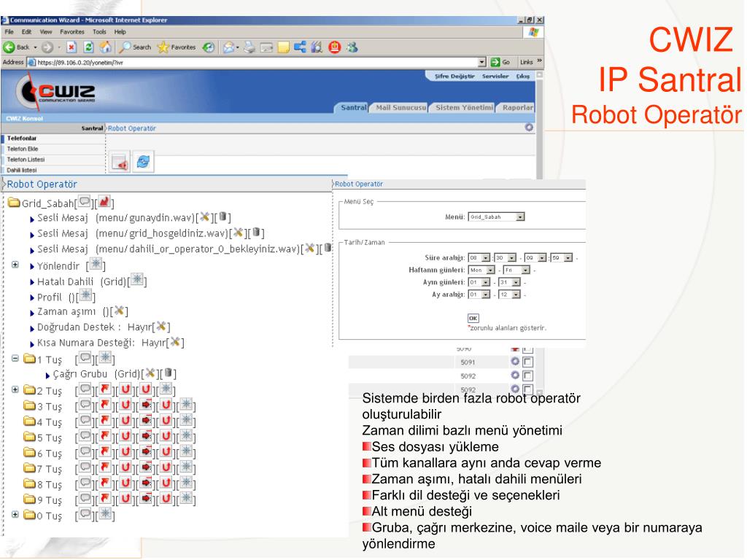The width and height of the screenshot is (747, 560).
Task: Click blue refresh arrows button beside speaker button
Action: (143, 162)
